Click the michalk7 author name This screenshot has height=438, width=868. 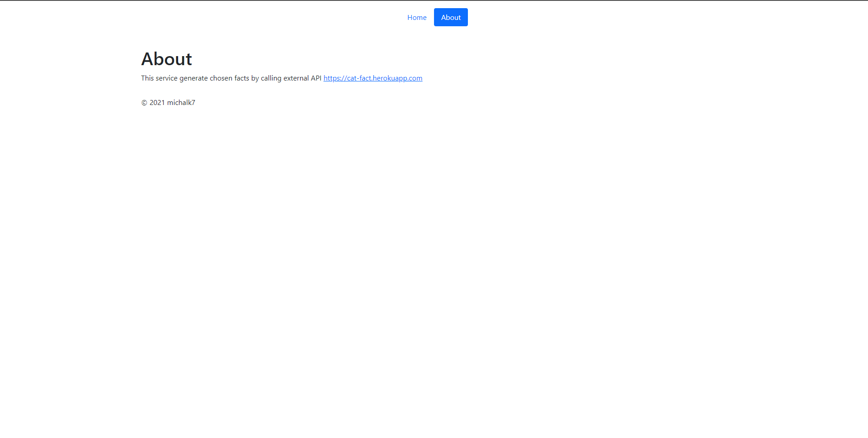(181, 102)
